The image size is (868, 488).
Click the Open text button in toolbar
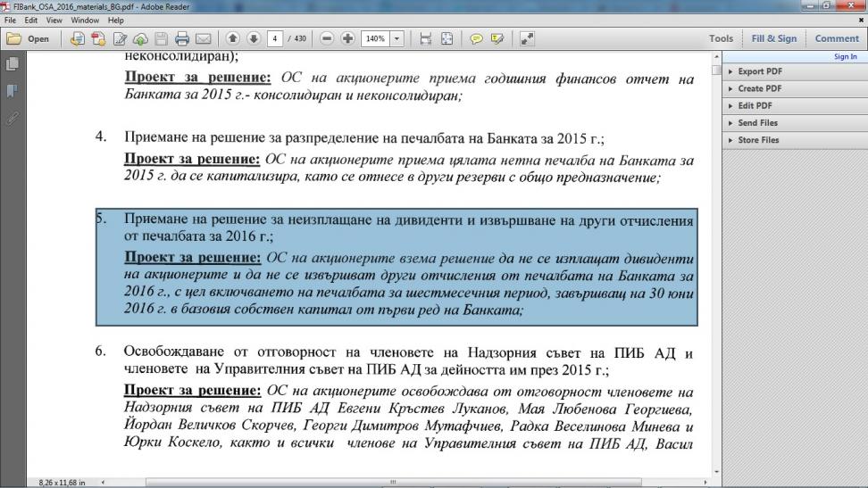[38, 38]
